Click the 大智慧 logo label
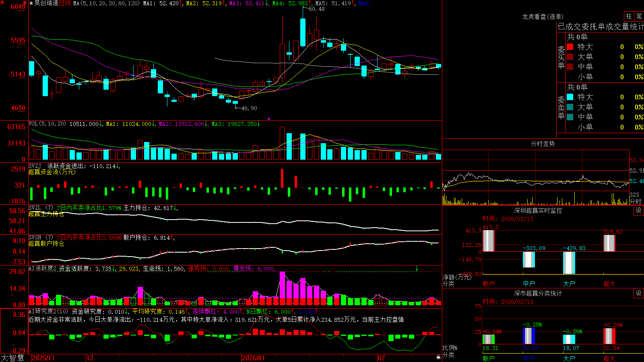Image resolution: width=644 pixels, height=362 pixels. pyautogui.click(x=12, y=358)
